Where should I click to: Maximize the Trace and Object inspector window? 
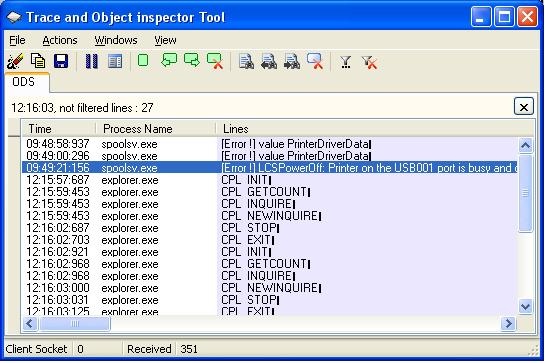(504, 16)
